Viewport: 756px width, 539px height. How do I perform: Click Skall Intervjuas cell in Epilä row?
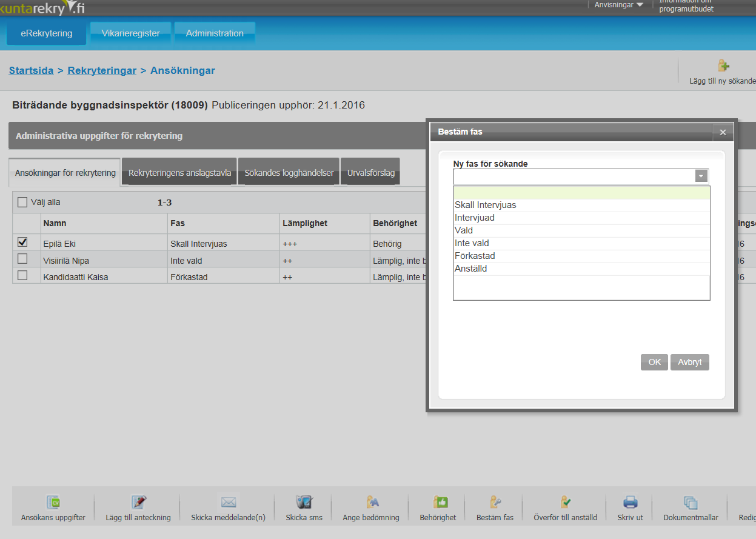199,243
